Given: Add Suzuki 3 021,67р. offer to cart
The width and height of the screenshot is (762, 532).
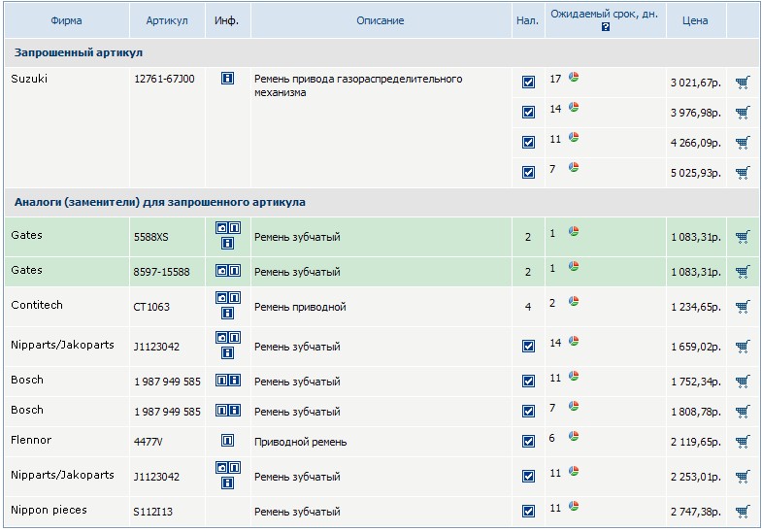Looking at the screenshot, I should coord(743,83).
